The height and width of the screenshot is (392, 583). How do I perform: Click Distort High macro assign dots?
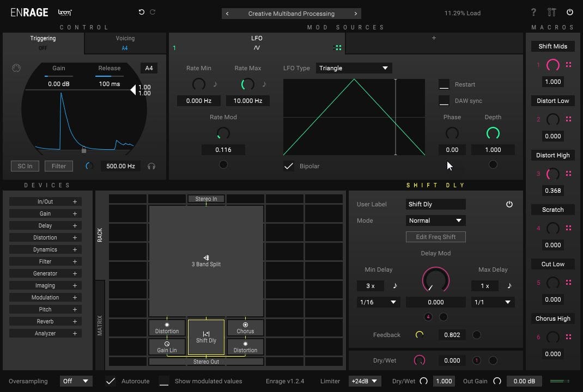pos(568,174)
